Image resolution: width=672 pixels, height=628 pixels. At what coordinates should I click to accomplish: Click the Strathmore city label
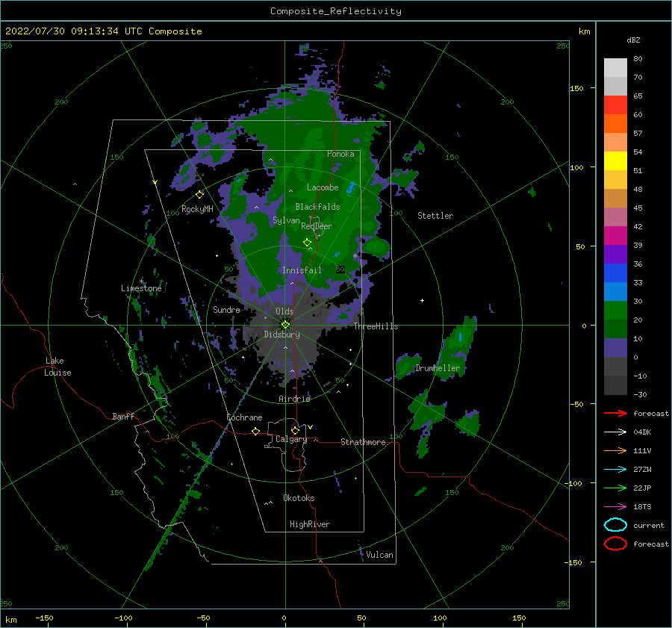pyautogui.click(x=363, y=442)
